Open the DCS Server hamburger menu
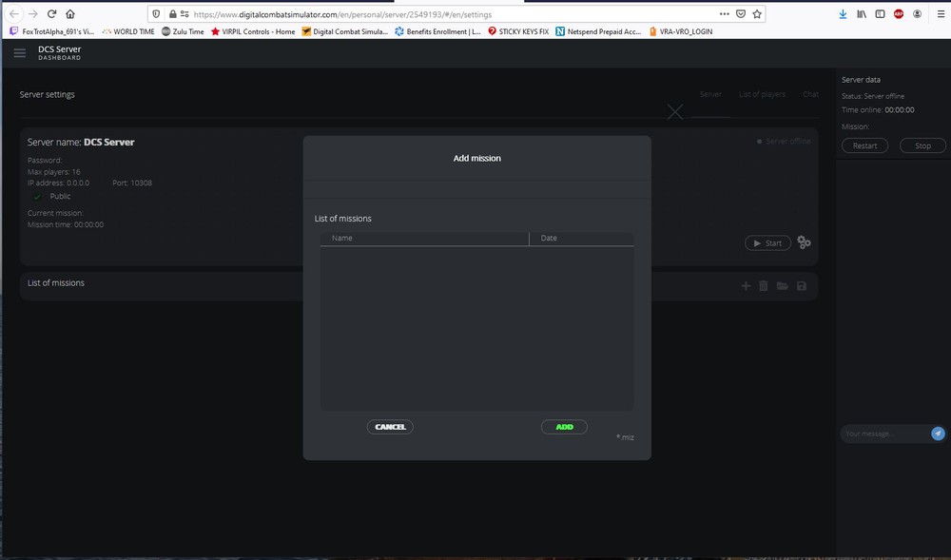The image size is (951, 560). [x=19, y=53]
